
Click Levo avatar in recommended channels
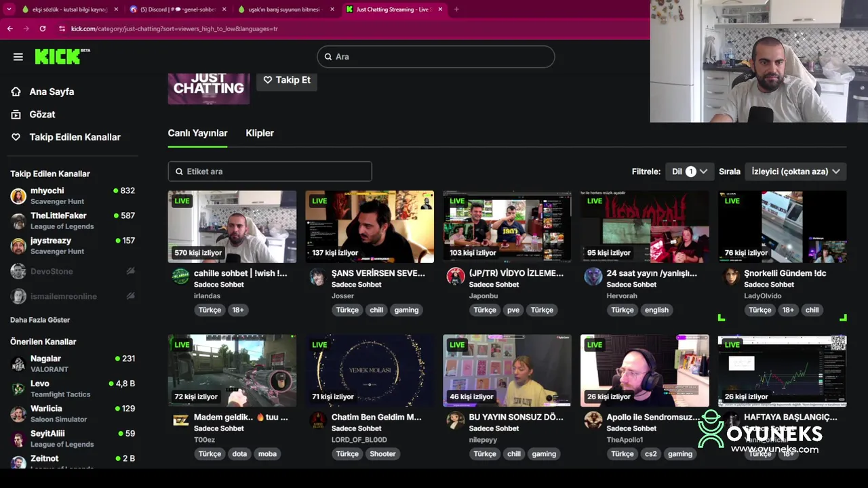click(x=18, y=389)
